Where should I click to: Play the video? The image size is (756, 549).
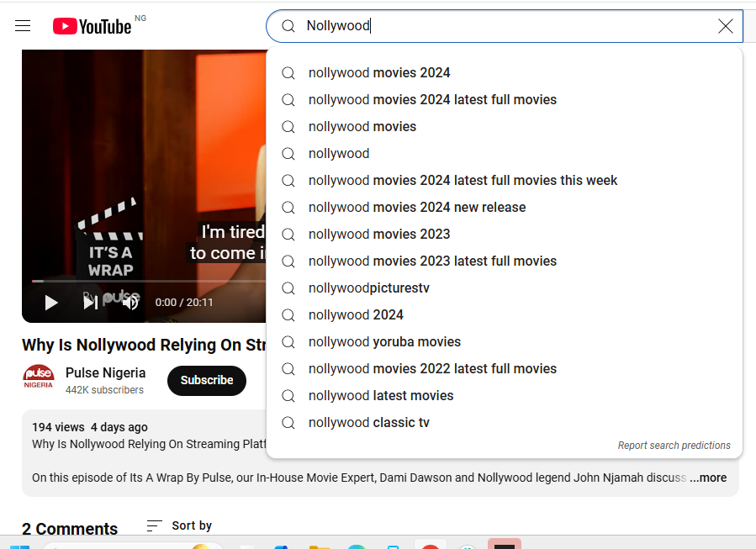pyautogui.click(x=50, y=303)
